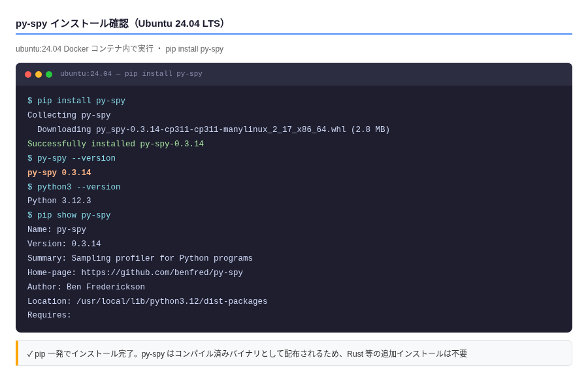Viewport: 588px width, 392px height.
Task: Click the command '$ pip install py-spy'
Action: point(76,101)
